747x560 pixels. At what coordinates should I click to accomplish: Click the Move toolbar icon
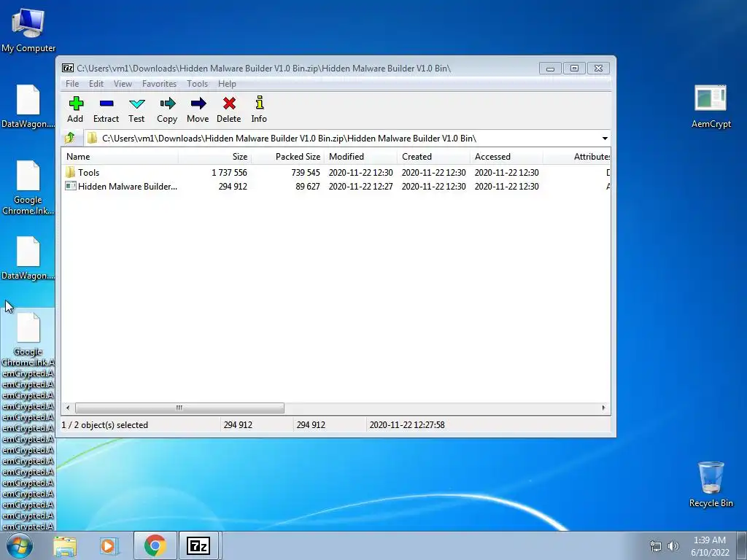point(198,104)
